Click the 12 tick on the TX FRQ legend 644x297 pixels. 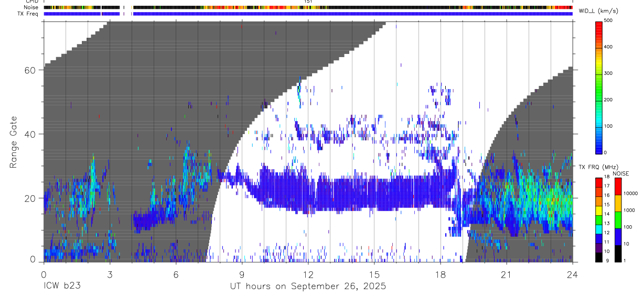point(607,234)
